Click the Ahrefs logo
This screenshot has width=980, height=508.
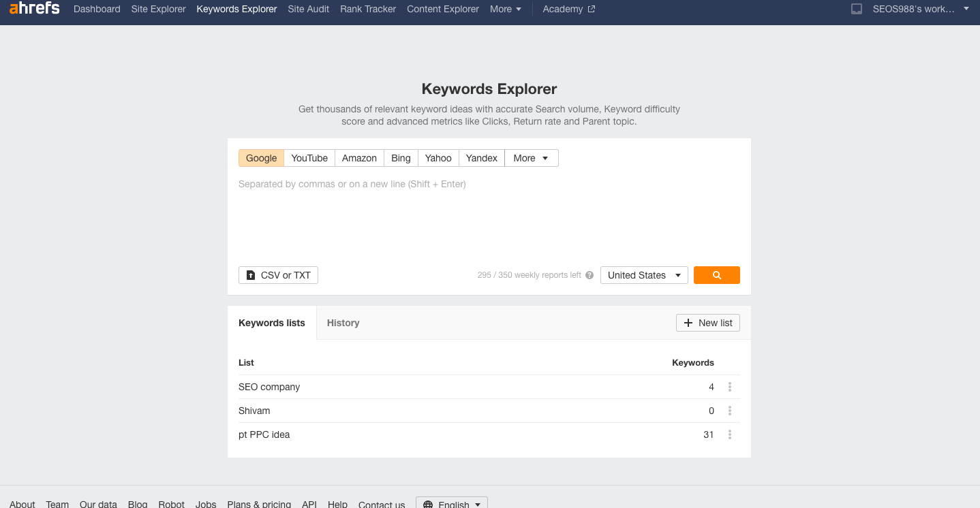tap(34, 9)
